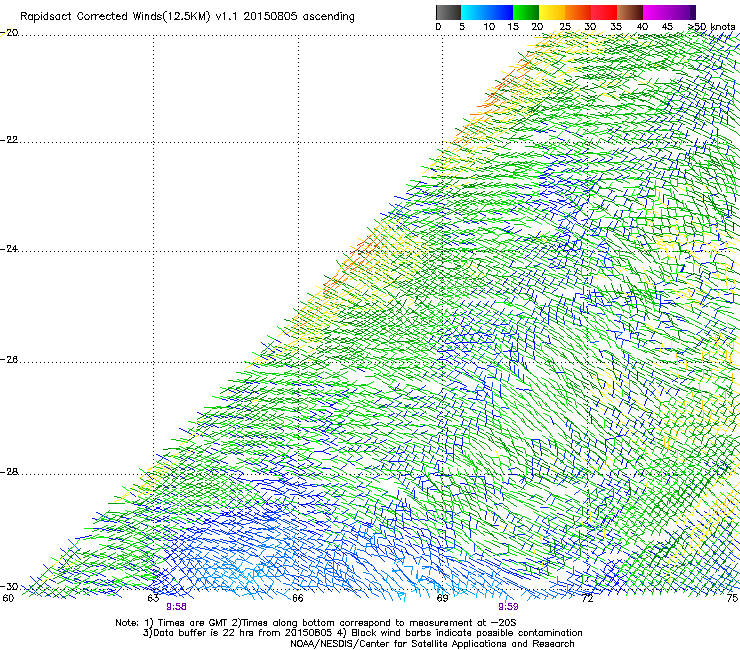
Task: Click the '-20' latitude axis label
Action: (9, 33)
